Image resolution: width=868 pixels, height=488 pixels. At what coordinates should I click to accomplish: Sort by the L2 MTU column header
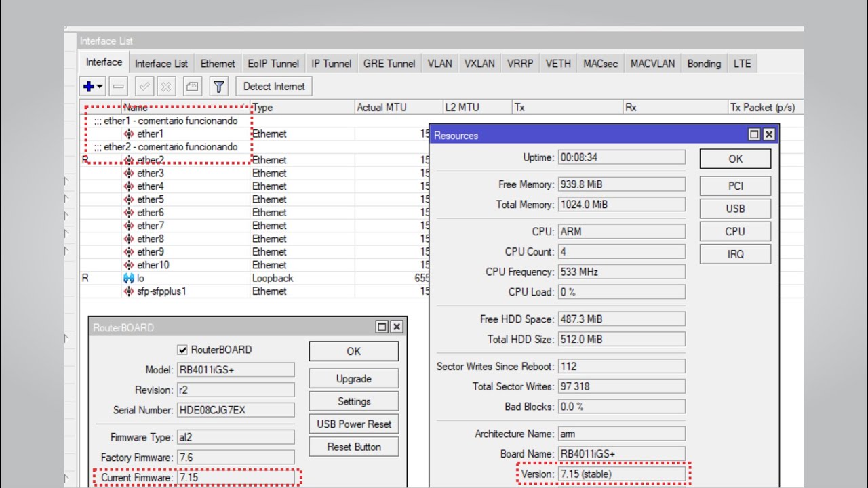pyautogui.click(x=477, y=108)
